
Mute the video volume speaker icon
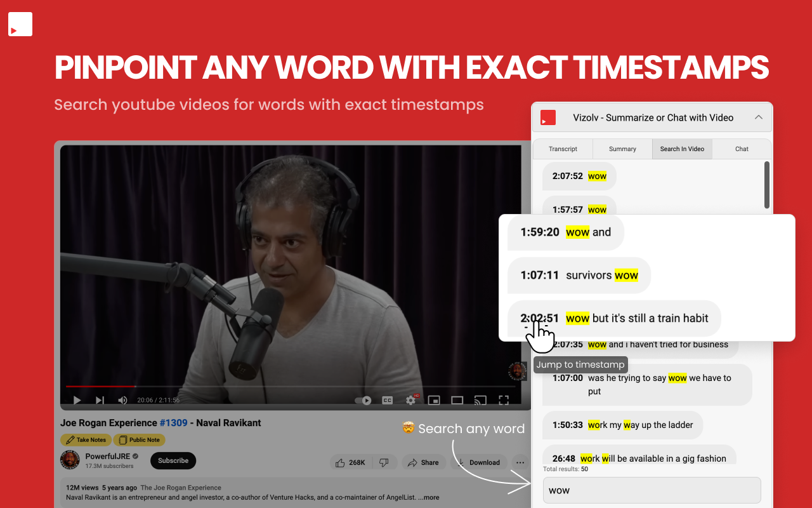pos(122,400)
